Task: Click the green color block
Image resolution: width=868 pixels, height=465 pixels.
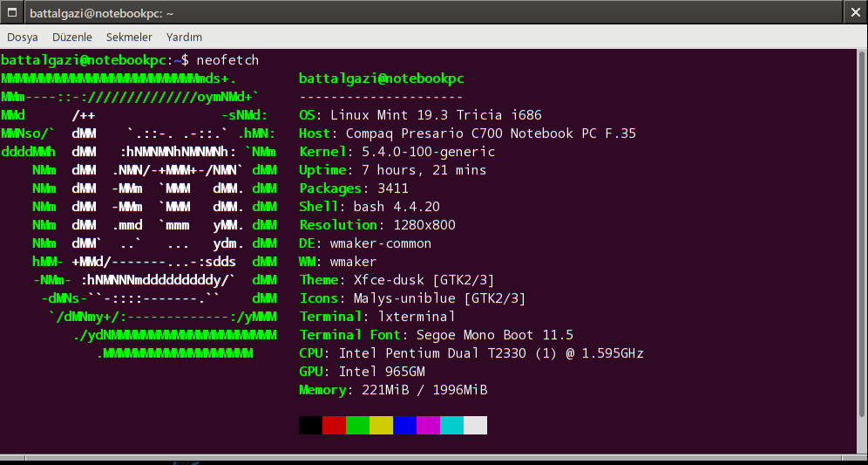Action: [x=357, y=425]
